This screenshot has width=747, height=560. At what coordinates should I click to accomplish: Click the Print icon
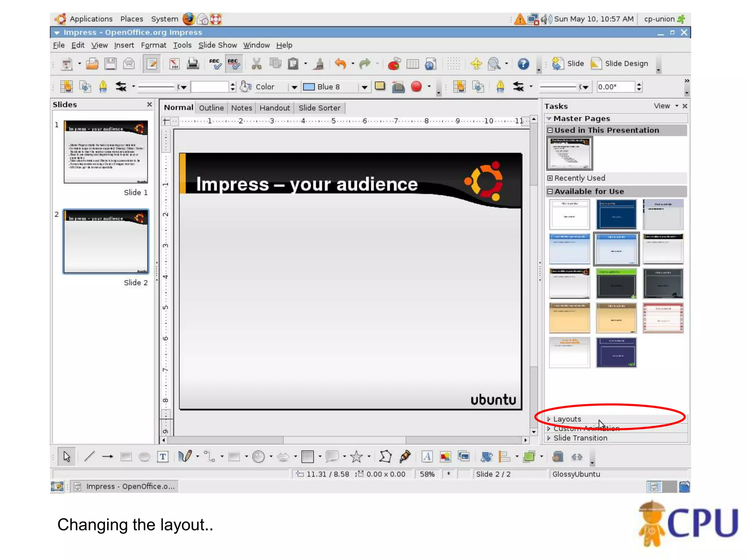point(193,64)
